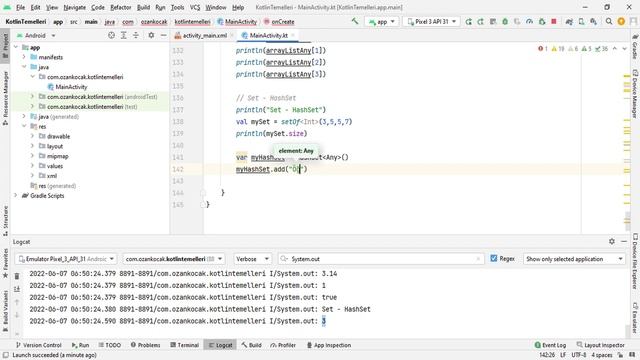Open Device File Explorer side panel

[x=635, y=261]
